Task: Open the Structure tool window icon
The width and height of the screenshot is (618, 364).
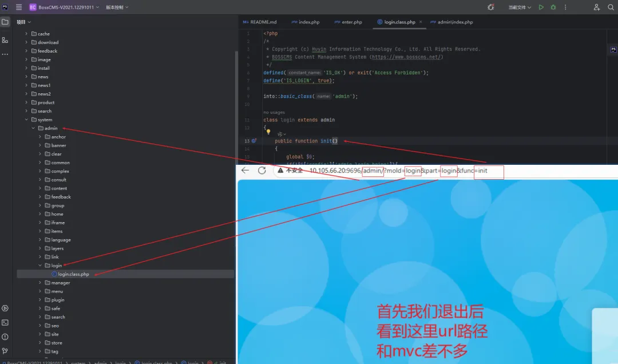Action: (5, 40)
